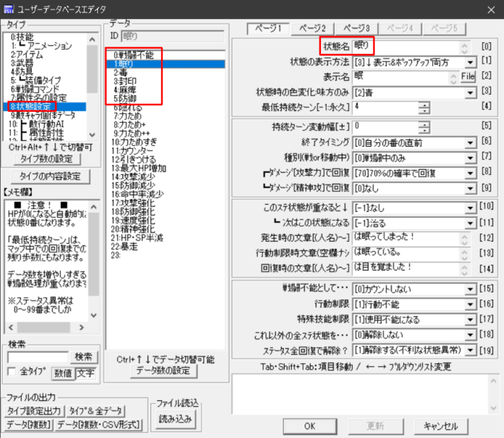Open the 終了タイミング dropdown
504x438 pixels.
click(470, 141)
